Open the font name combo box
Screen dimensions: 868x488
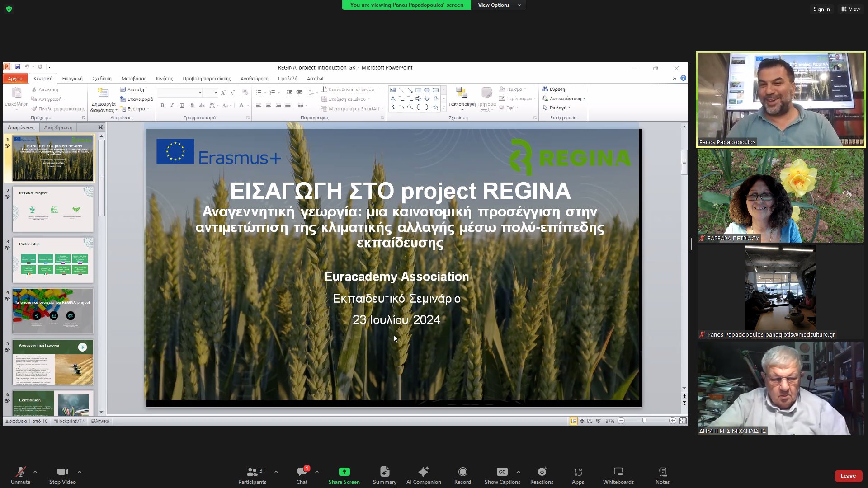pyautogui.click(x=180, y=93)
